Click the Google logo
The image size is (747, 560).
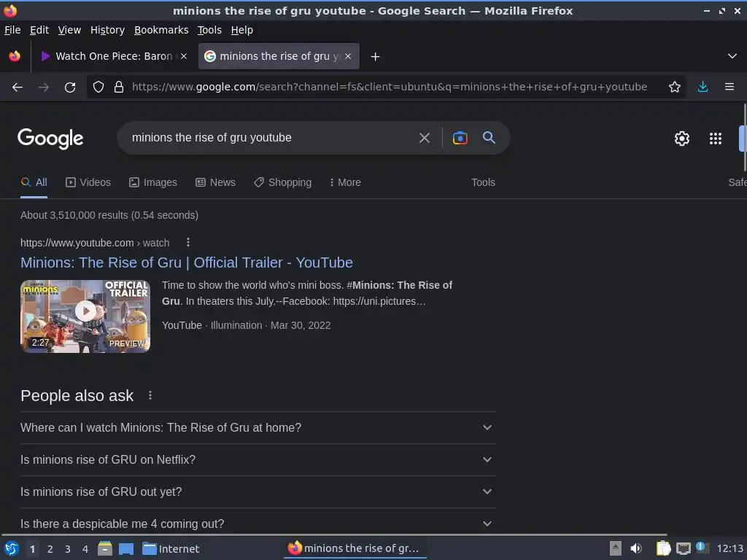[x=50, y=139]
